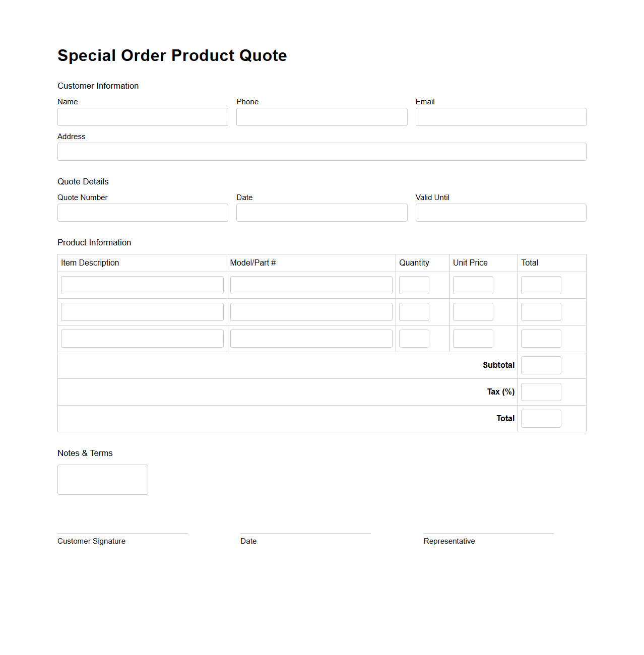644x655 pixels.
Task: Click the second row Total field
Action: (x=541, y=311)
